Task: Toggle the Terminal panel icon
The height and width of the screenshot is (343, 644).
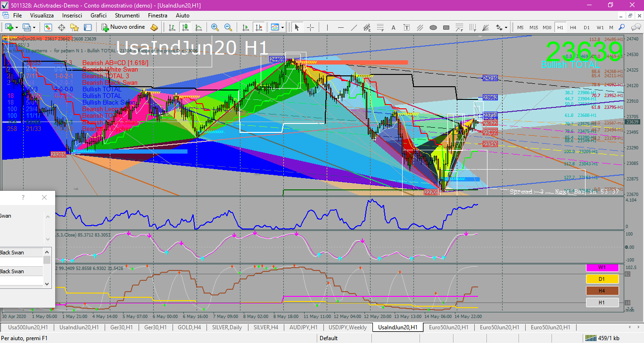Action: point(88,27)
